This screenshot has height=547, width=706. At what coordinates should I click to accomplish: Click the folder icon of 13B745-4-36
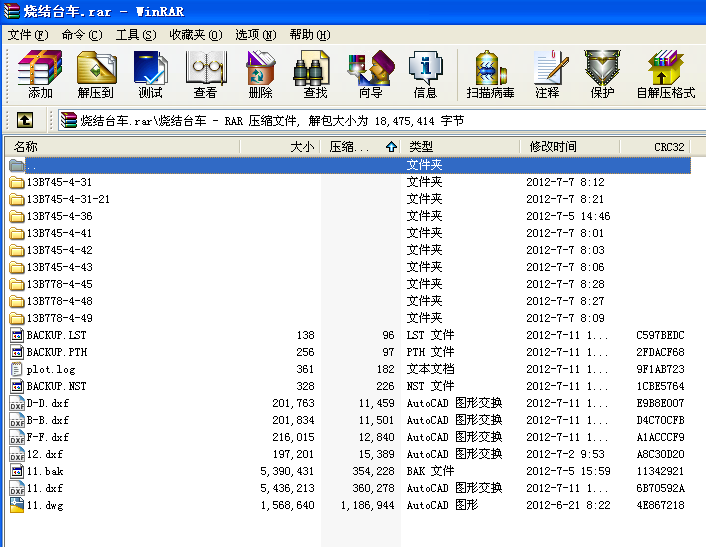[x=17, y=217]
